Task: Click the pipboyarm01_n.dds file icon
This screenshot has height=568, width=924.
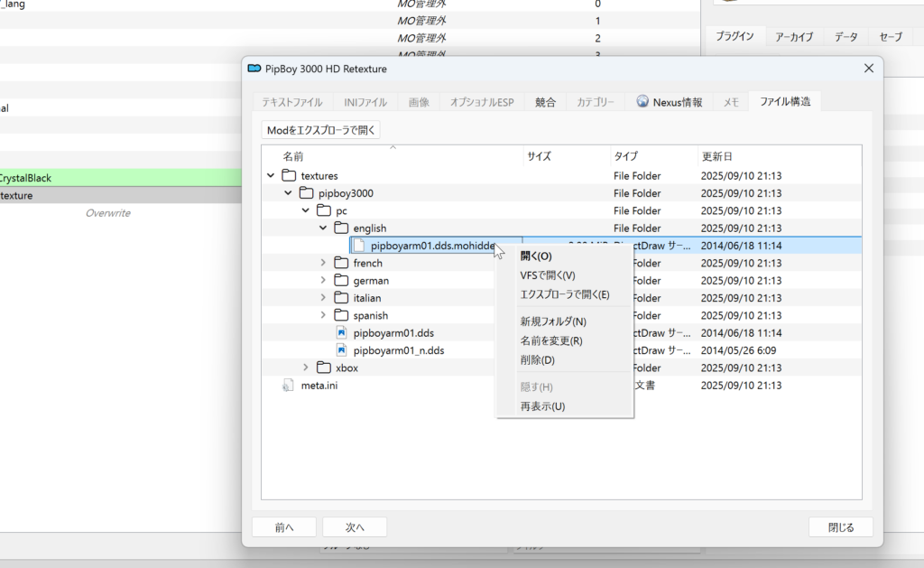Action: coord(341,350)
